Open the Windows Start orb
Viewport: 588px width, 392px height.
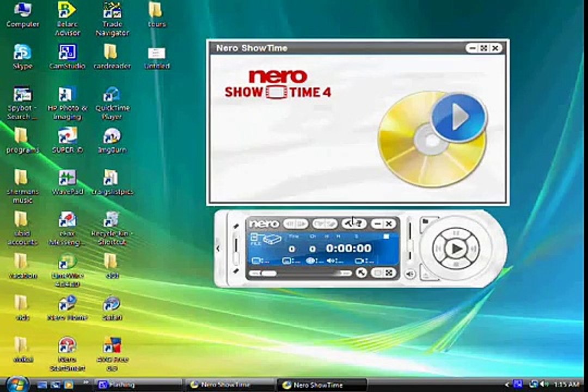(16, 384)
